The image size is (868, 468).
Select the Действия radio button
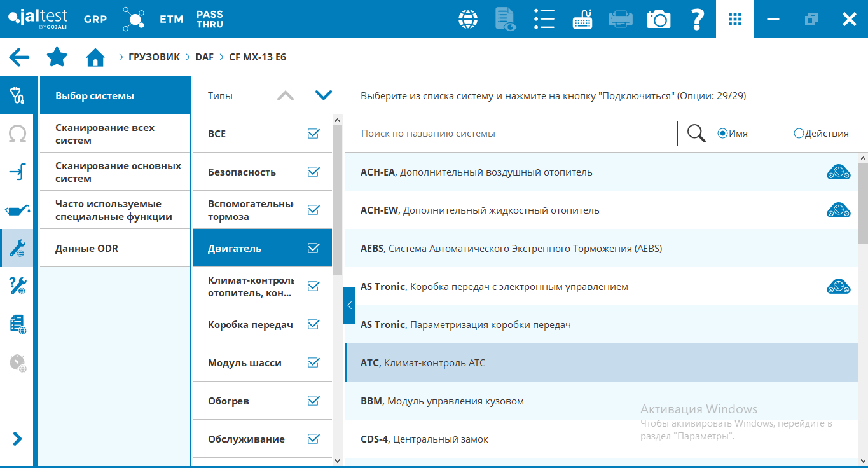pyautogui.click(x=799, y=134)
